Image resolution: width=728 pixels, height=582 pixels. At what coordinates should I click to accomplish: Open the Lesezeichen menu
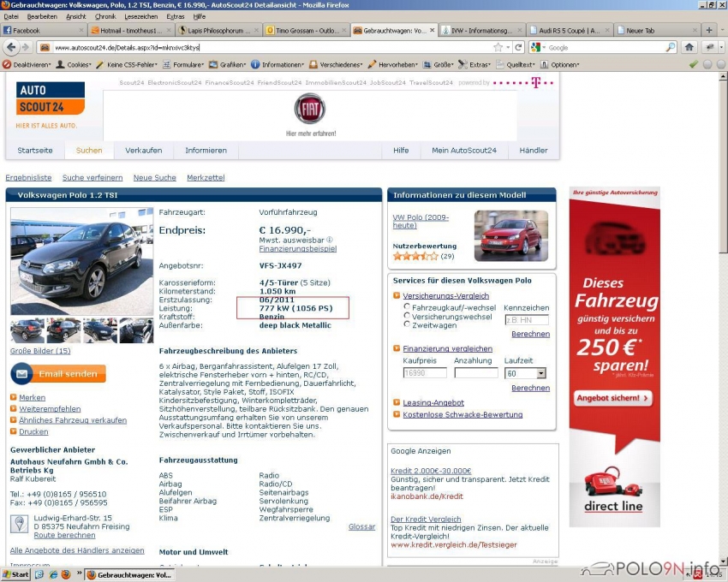141,17
